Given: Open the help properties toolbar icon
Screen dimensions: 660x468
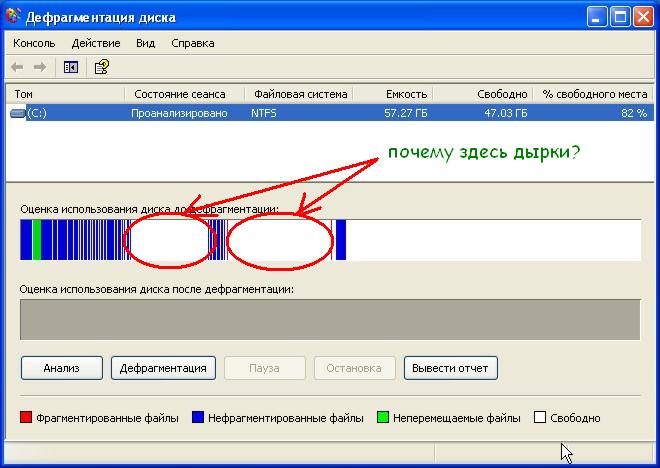Looking at the screenshot, I should [x=102, y=67].
